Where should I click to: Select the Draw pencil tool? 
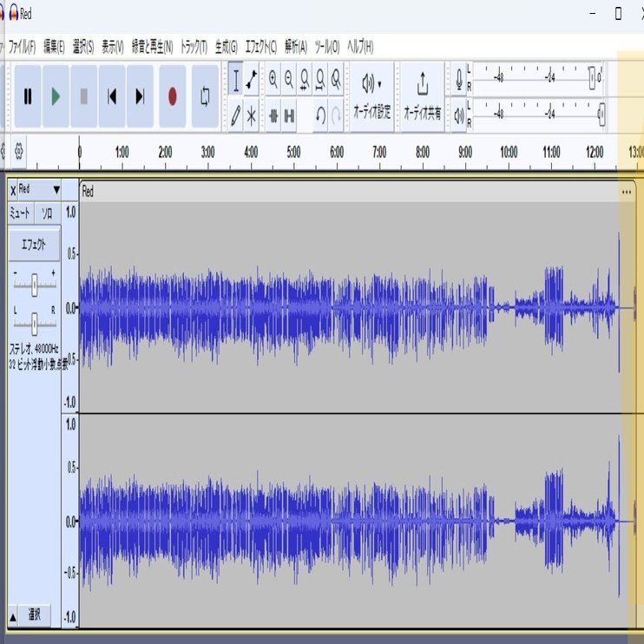(235, 115)
